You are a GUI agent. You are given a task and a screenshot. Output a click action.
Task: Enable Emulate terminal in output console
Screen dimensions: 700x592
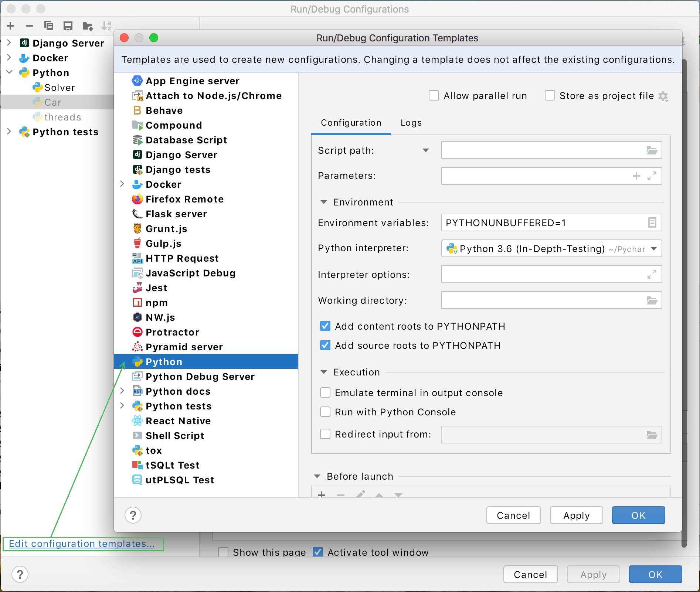[325, 392]
